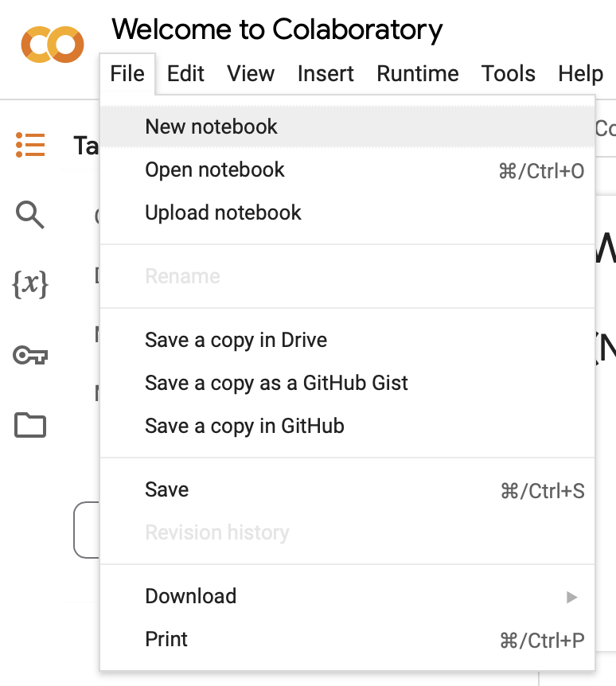Open the Help menu
The height and width of the screenshot is (686, 616).
click(x=580, y=73)
